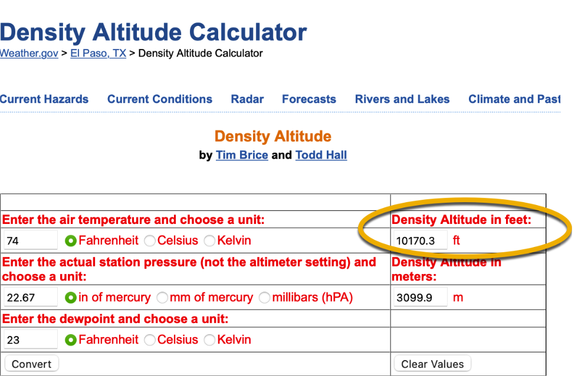This screenshot has width=588, height=376.
Task: Open the El Paso, TX breadcrumb link
Action: point(98,53)
